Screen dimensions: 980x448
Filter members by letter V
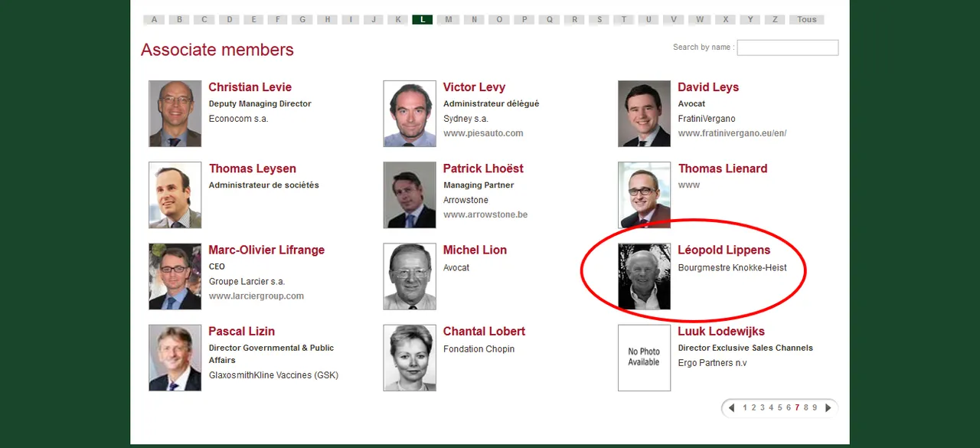[x=674, y=20]
